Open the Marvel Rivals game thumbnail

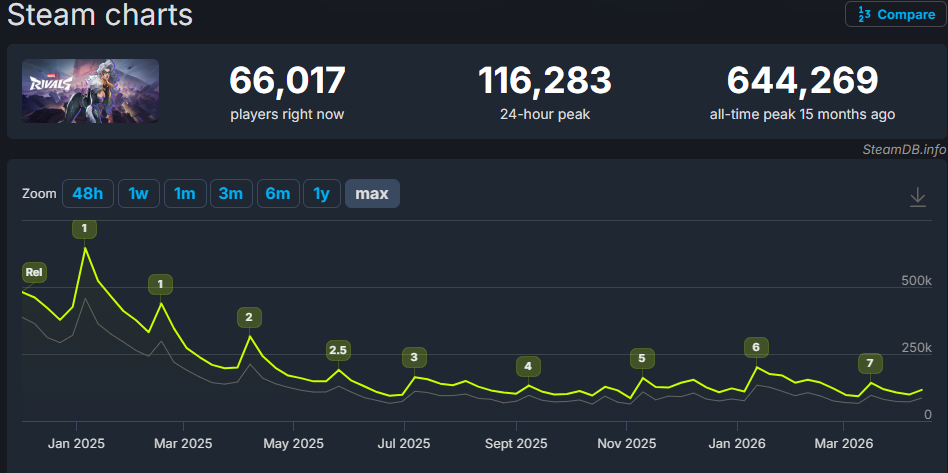pyautogui.click(x=91, y=91)
